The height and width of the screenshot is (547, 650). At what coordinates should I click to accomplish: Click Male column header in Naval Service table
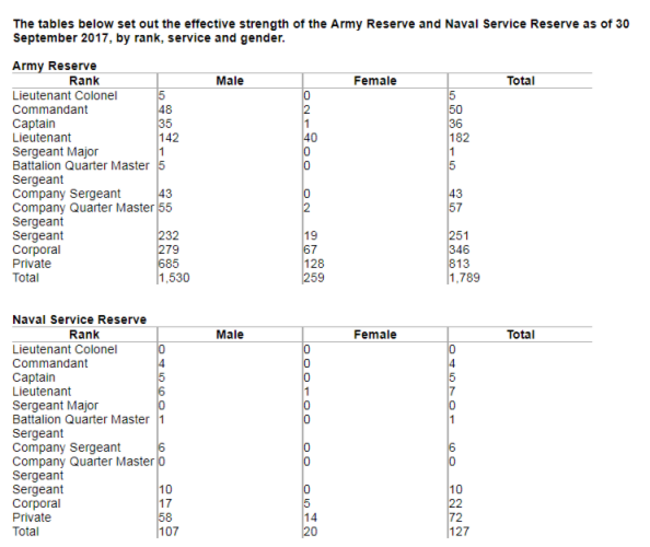pyautogui.click(x=229, y=335)
